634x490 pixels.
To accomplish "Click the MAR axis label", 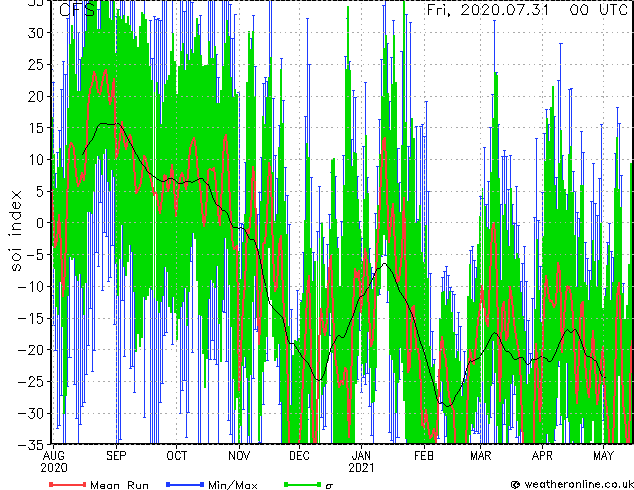I will (x=481, y=456).
